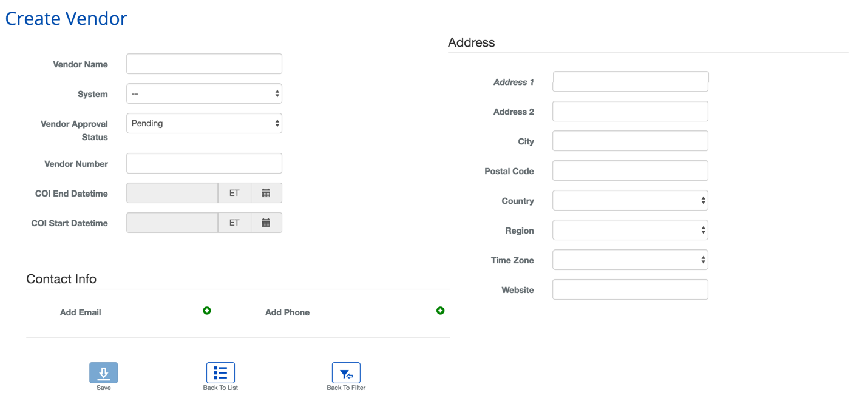868x401 pixels.
Task: Focus the Vendor Name text field
Action: point(204,64)
